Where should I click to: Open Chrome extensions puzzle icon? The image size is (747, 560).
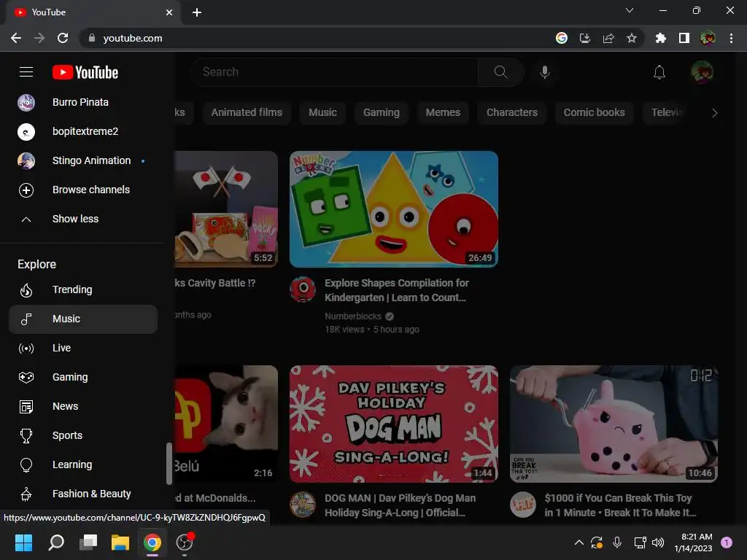[x=660, y=38]
